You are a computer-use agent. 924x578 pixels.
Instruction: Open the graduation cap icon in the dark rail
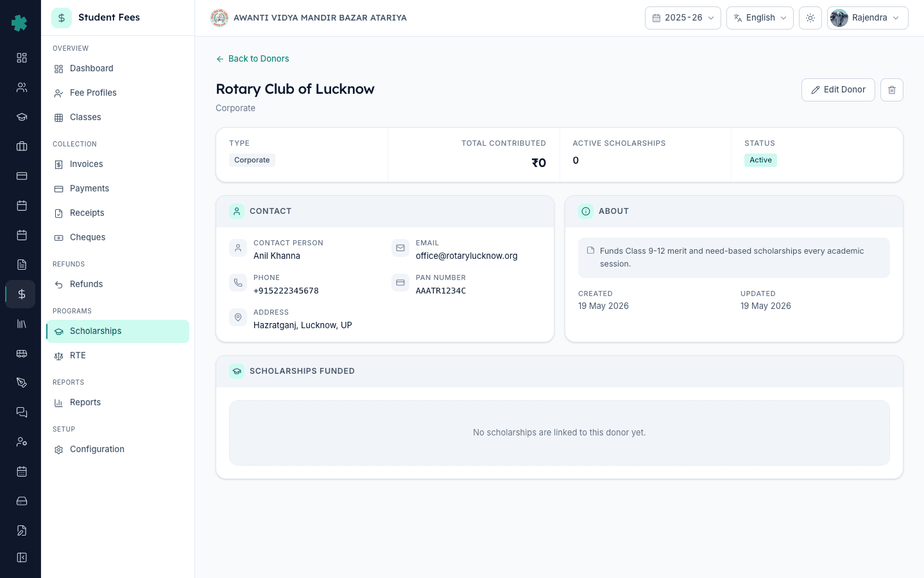(x=22, y=117)
